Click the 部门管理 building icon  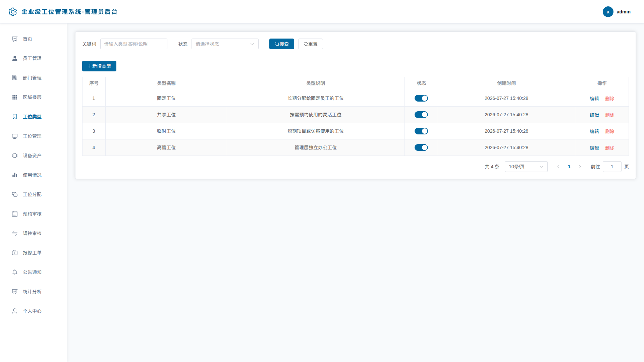tap(15, 78)
